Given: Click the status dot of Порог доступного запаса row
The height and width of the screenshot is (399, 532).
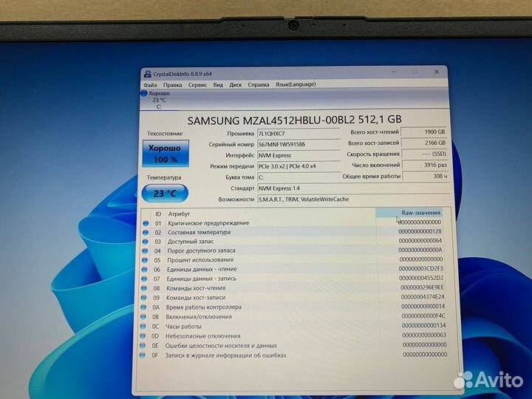Looking at the screenshot, I should tap(146, 250).
